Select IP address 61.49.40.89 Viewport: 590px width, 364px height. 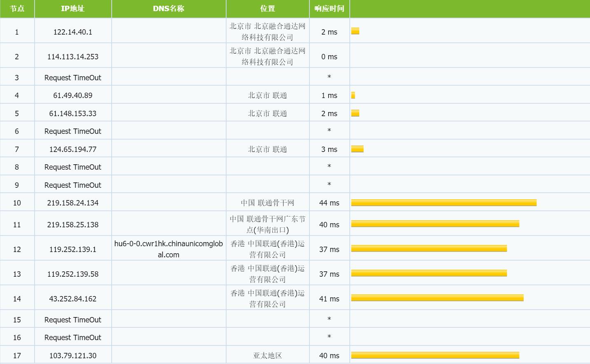73,96
